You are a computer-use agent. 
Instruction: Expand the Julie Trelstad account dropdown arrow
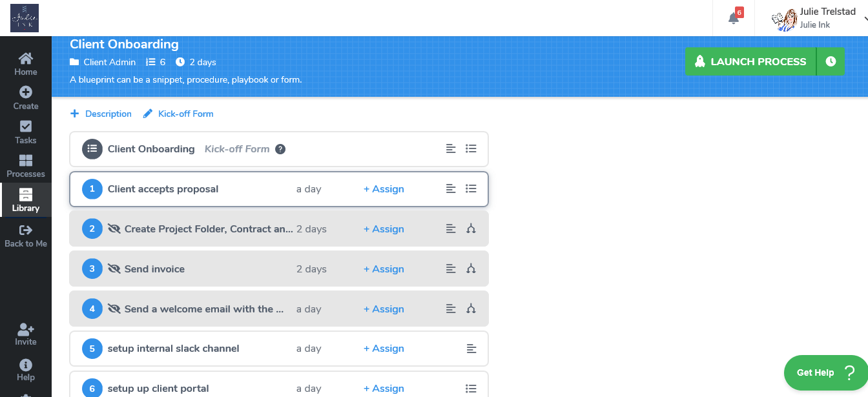pos(865,19)
